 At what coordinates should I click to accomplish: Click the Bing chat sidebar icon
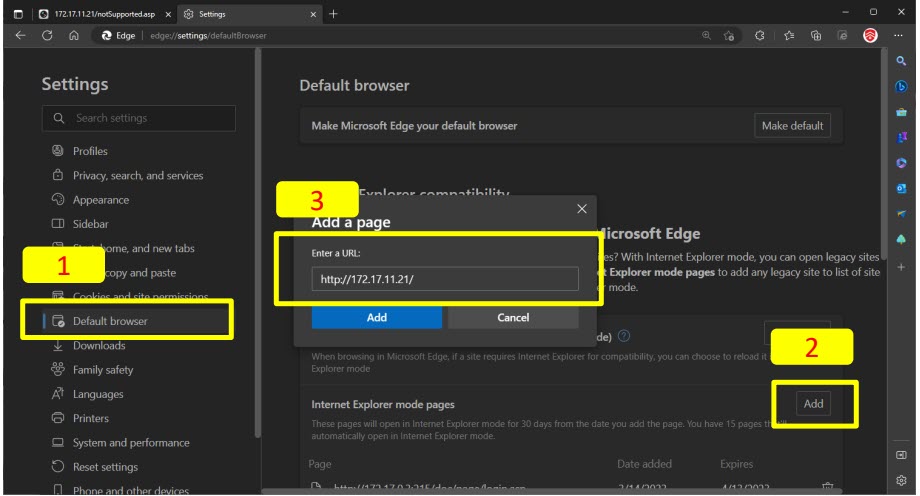click(901, 87)
